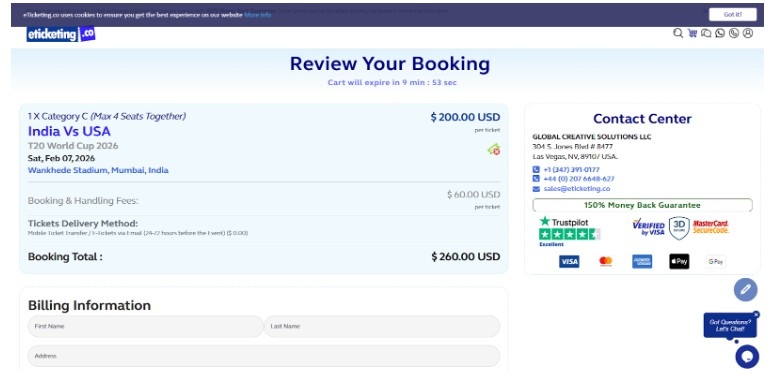Click GLOBAL CREATIVE SOLUTIONS LLC company name
Image resolution: width=772 pixels, height=377 pixels.
click(592, 137)
